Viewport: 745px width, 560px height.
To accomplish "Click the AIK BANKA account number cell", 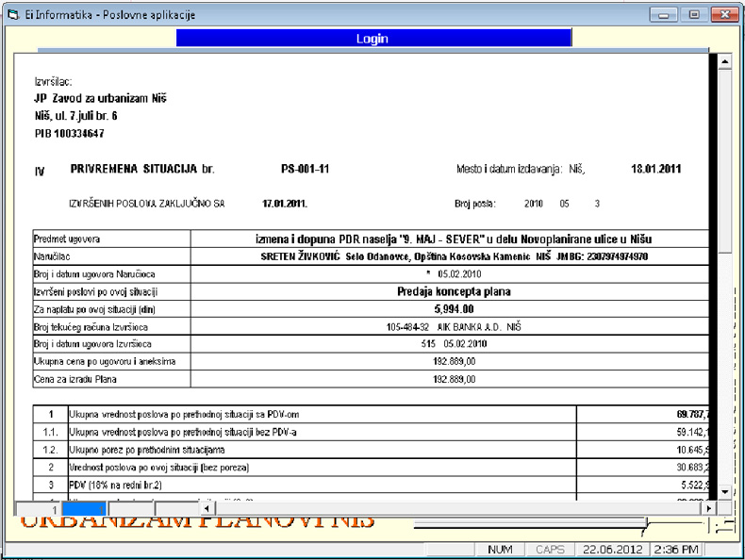I will pos(453,326).
